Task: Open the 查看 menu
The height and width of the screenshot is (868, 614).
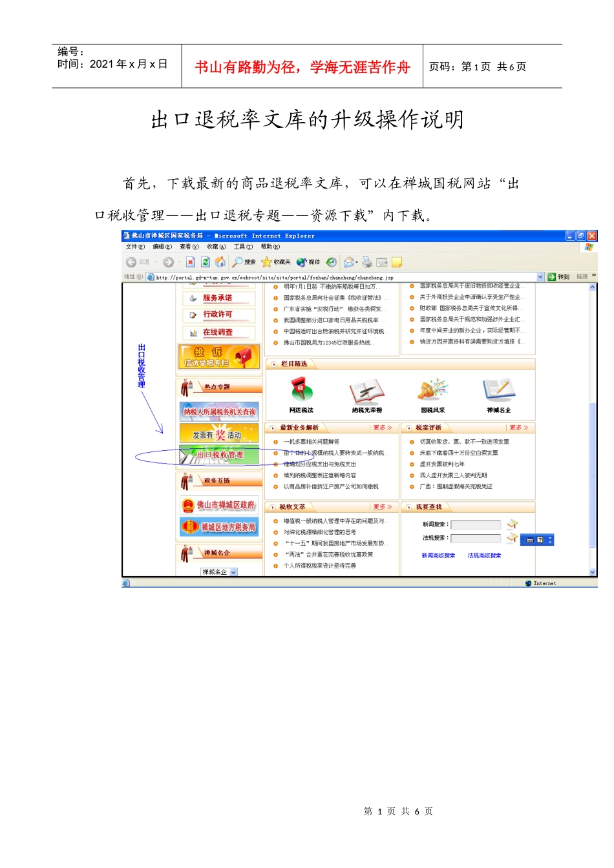Action: (189, 247)
